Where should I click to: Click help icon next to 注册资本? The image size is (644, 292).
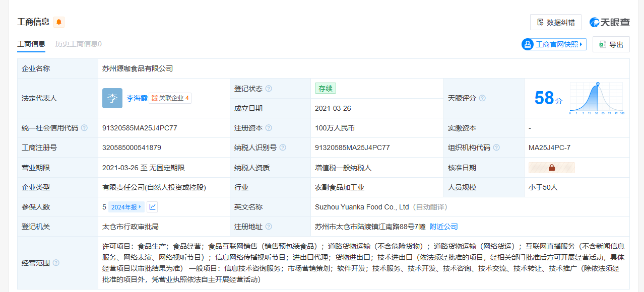[269, 128]
